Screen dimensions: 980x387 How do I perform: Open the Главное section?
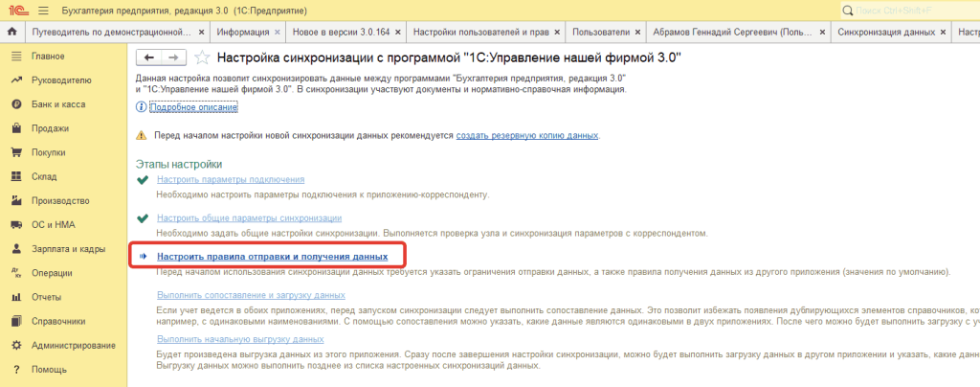pos(48,57)
